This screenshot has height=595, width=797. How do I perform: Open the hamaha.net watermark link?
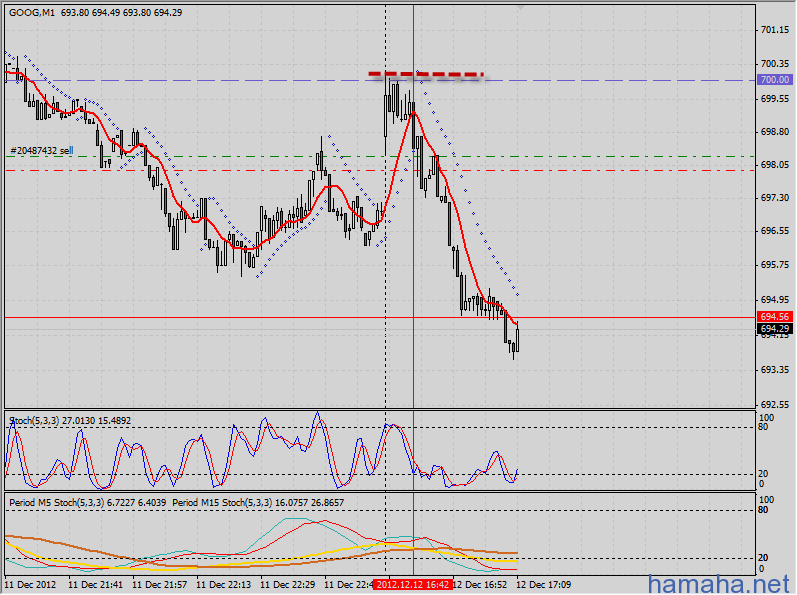(x=719, y=583)
